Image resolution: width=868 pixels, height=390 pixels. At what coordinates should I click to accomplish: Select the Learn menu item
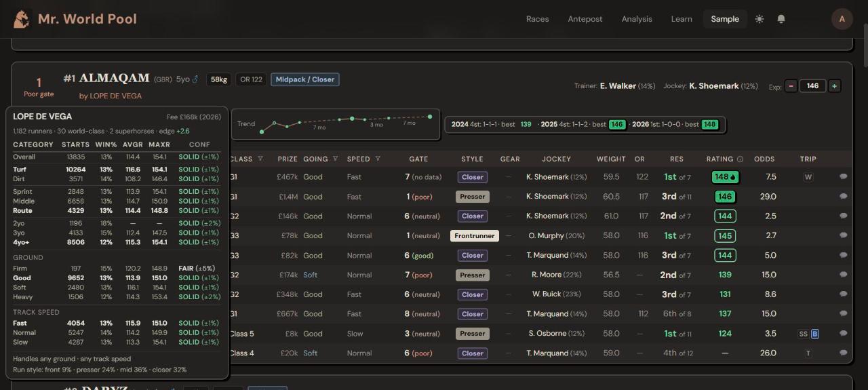click(x=682, y=19)
